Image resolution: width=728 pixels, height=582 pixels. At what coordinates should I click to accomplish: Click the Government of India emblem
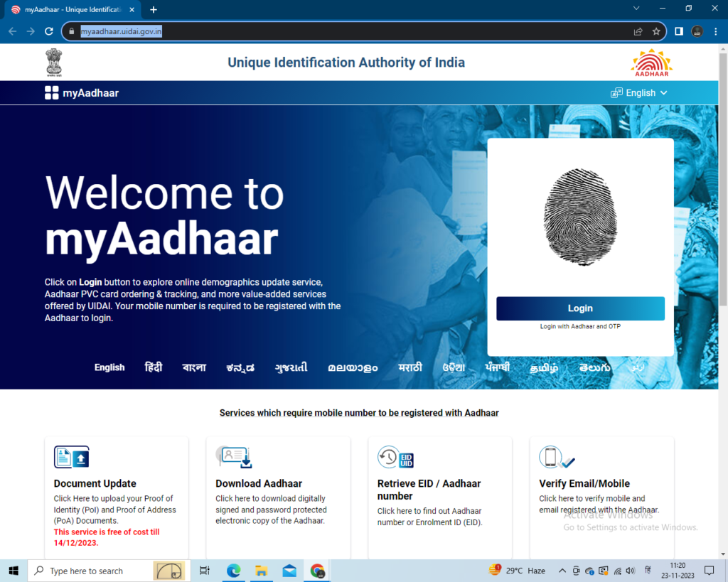tap(54, 63)
